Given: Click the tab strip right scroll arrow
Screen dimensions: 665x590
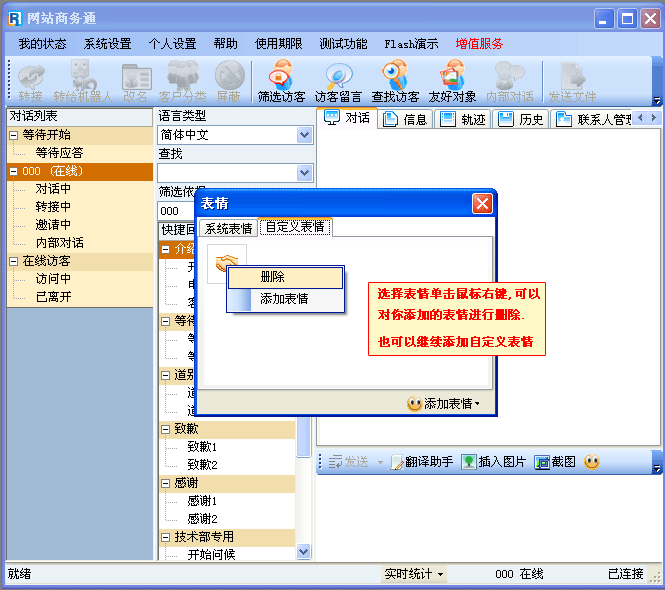Looking at the screenshot, I should click(x=654, y=117).
